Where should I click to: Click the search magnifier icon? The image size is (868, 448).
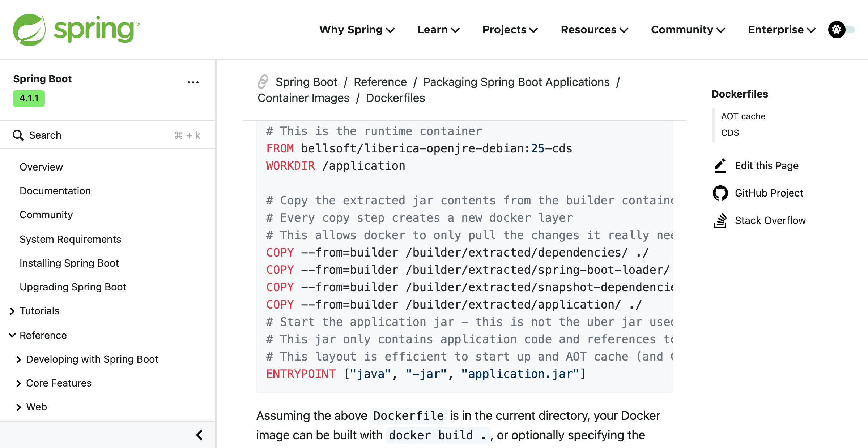[18, 135]
